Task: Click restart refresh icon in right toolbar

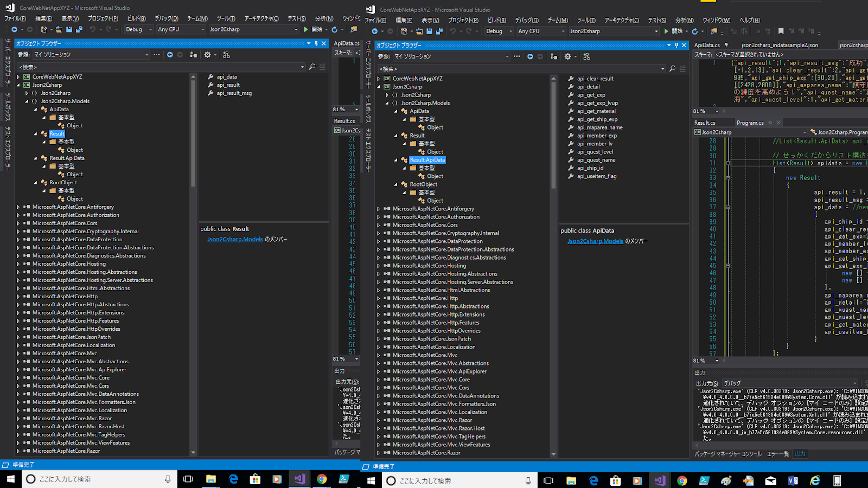Action: point(694,31)
